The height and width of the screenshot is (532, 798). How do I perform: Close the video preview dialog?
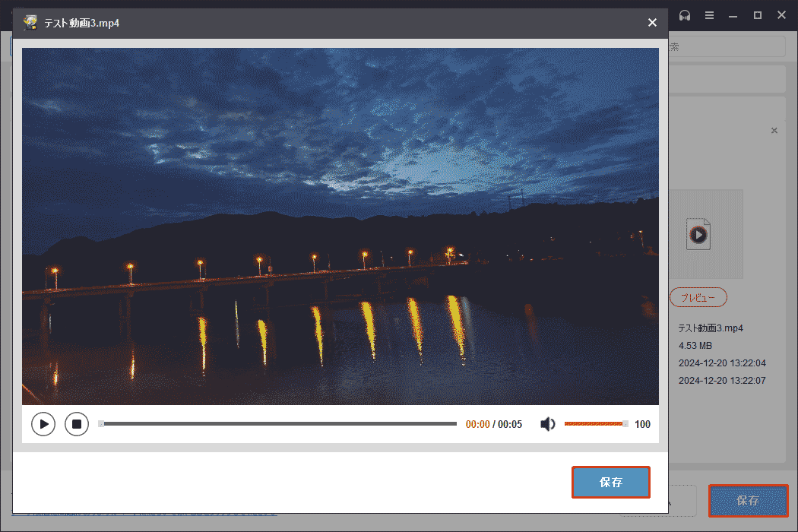click(652, 23)
